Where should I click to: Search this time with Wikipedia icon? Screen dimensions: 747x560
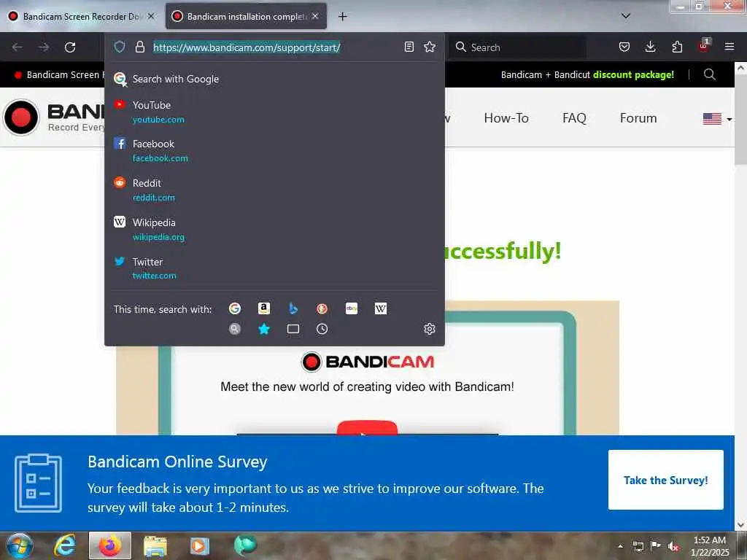[x=381, y=308]
